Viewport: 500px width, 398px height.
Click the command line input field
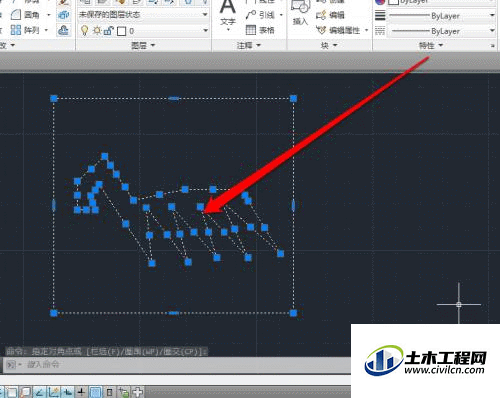point(187,364)
